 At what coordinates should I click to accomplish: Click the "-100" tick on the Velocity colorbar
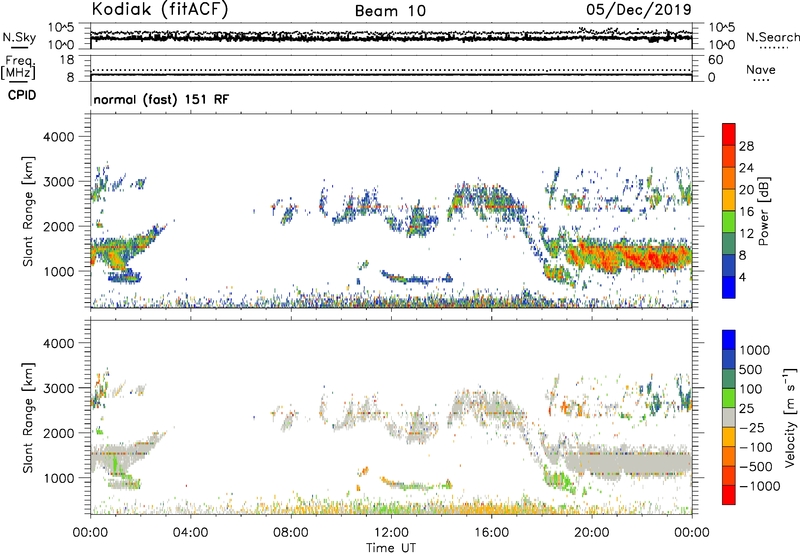[x=756, y=447]
